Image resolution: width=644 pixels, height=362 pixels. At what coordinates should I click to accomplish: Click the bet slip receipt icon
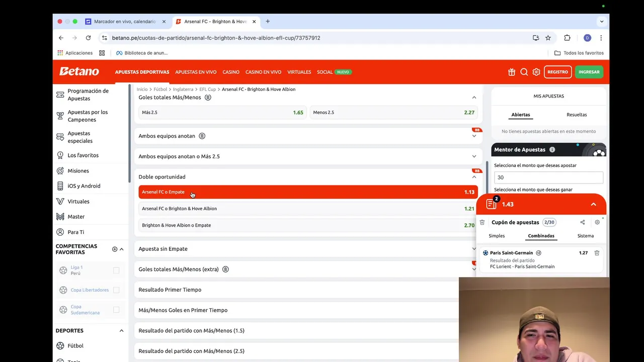coord(492,204)
